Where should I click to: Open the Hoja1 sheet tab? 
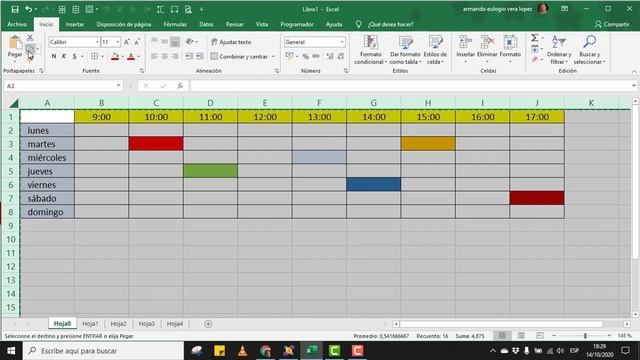[x=90, y=324]
